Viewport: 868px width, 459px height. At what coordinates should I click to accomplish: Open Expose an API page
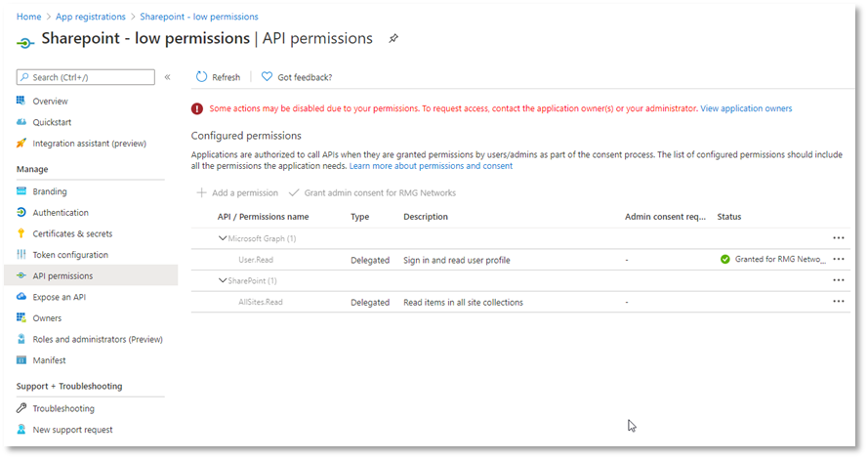click(60, 297)
